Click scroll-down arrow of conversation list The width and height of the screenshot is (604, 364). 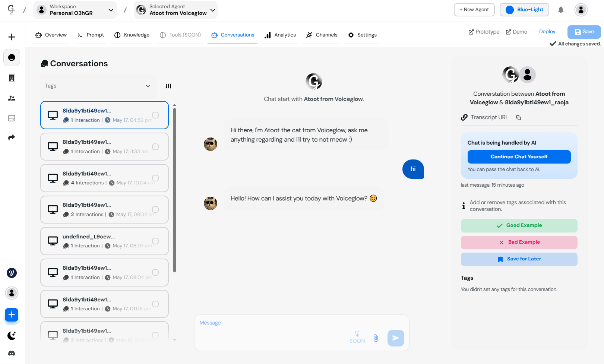point(174,340)
